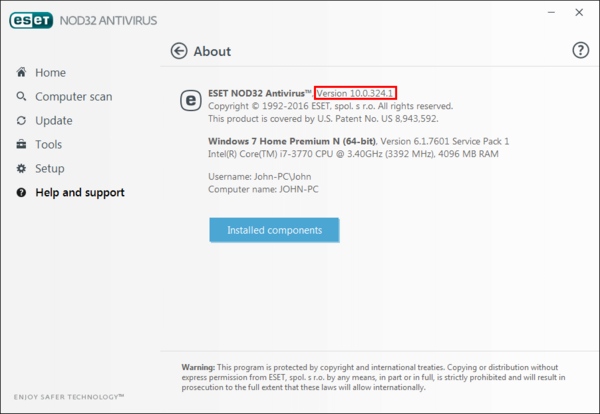600x414 pixels.
Task: Click the Installed components button
Action: tap(274, 230)
